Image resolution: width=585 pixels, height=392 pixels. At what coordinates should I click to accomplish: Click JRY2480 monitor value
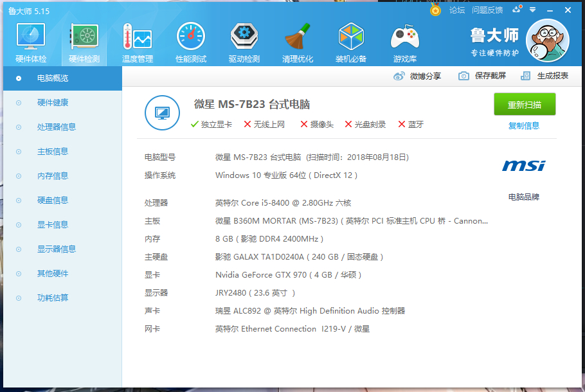tap(255, 293)
